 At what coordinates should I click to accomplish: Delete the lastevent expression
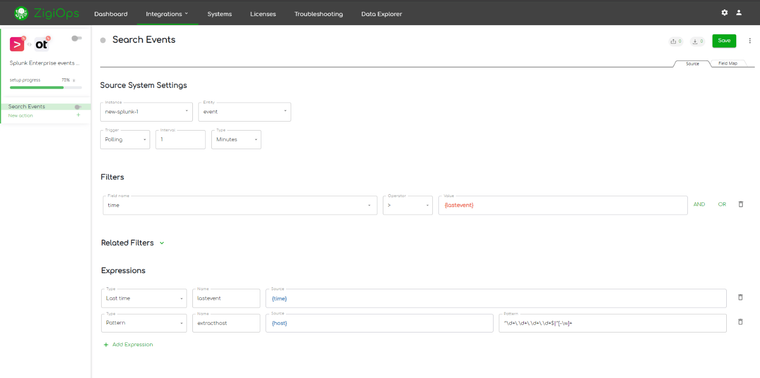tap(740, 297)
